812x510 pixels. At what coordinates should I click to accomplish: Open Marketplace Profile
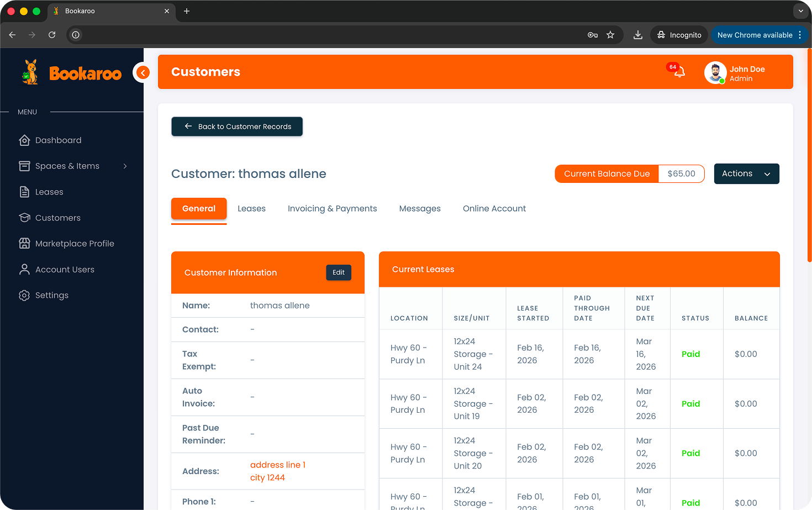(74, 243)
